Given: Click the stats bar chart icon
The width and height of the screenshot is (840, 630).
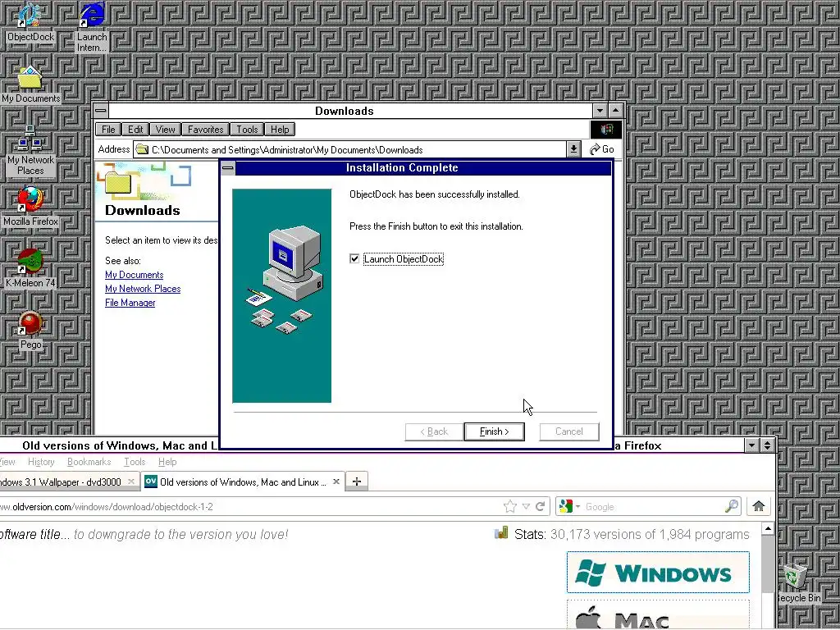Looking at the screenshot, I should (x=501, y=533).
